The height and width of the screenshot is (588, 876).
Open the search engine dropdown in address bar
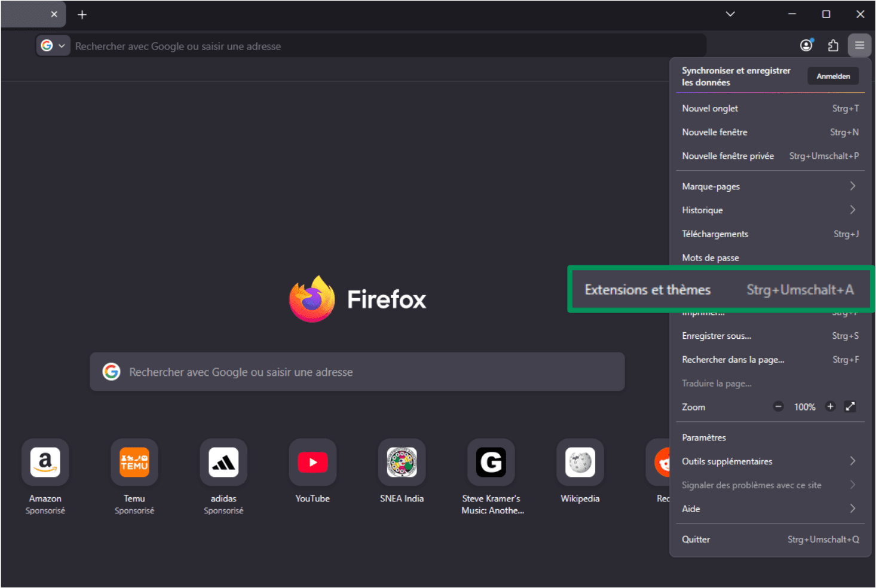53,45
